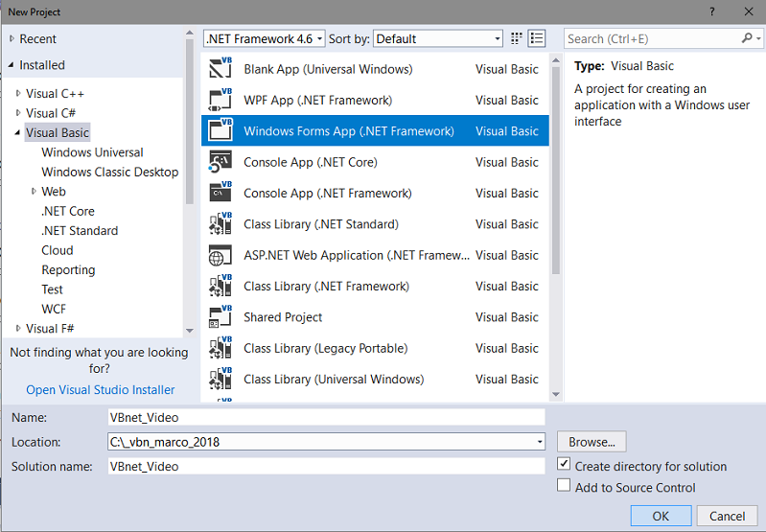Select Class Library (Legacy Portable) template text
This screenshot has width=766, height=532.
point(325,348)
